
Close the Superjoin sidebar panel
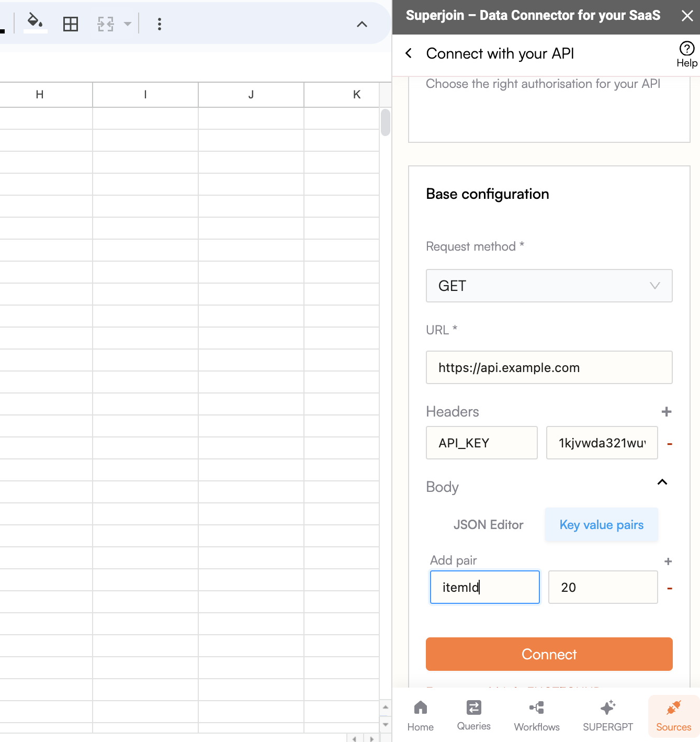coord(687,16)
